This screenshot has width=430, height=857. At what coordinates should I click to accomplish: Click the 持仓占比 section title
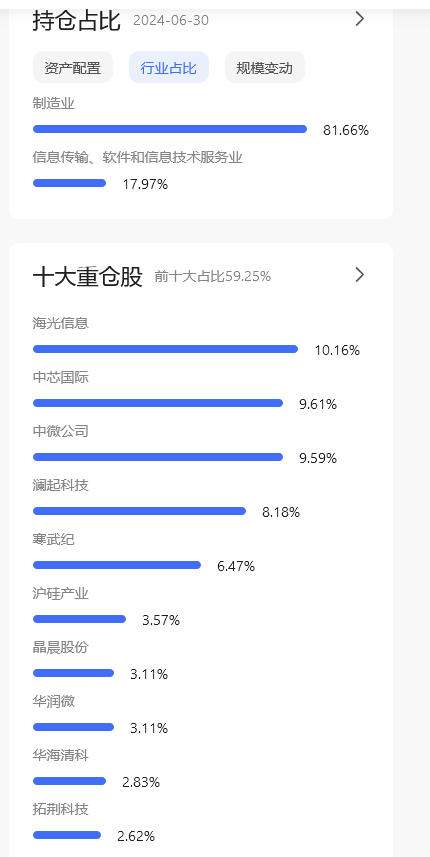pos(76,21)
